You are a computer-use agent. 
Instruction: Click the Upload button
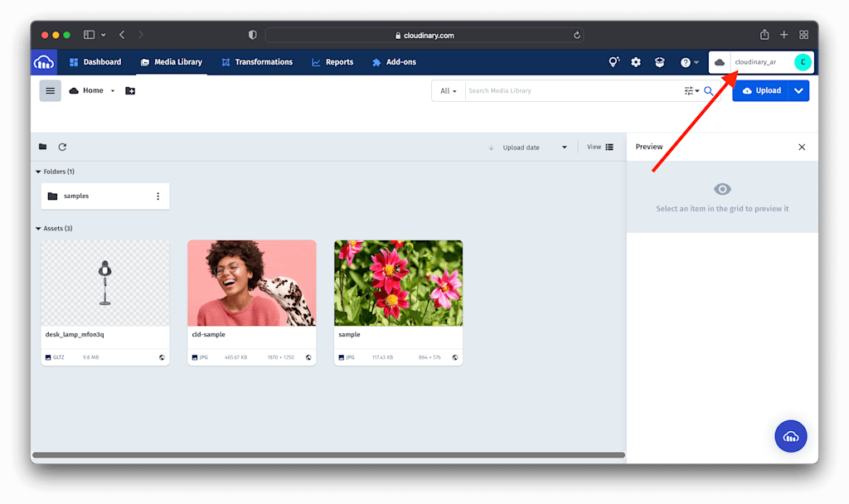pyautogui.click(x=761, y=90)
